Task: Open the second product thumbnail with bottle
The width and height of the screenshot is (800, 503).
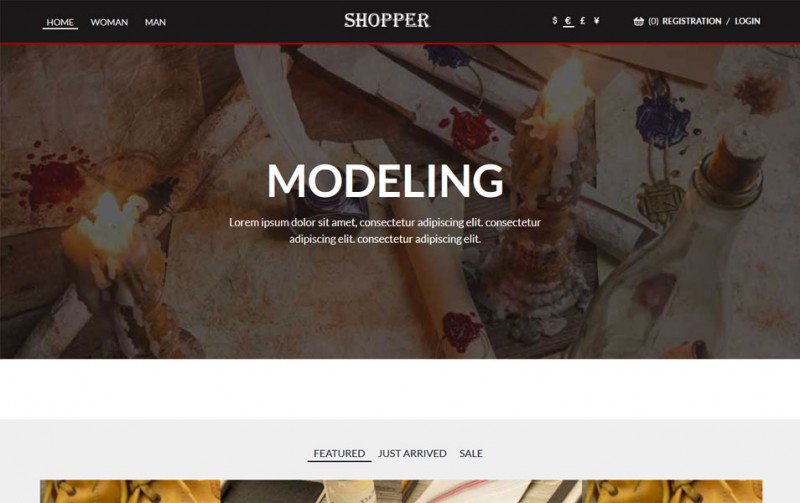Action: (311, 491)
